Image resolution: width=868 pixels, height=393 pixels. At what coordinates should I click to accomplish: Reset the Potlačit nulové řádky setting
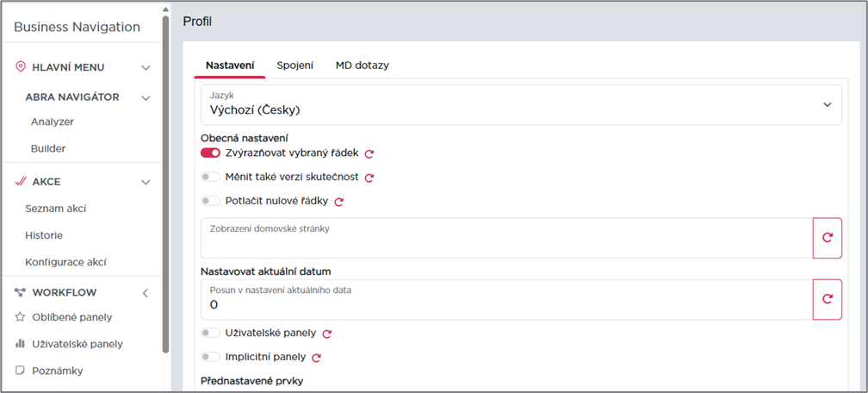point(339,202)
